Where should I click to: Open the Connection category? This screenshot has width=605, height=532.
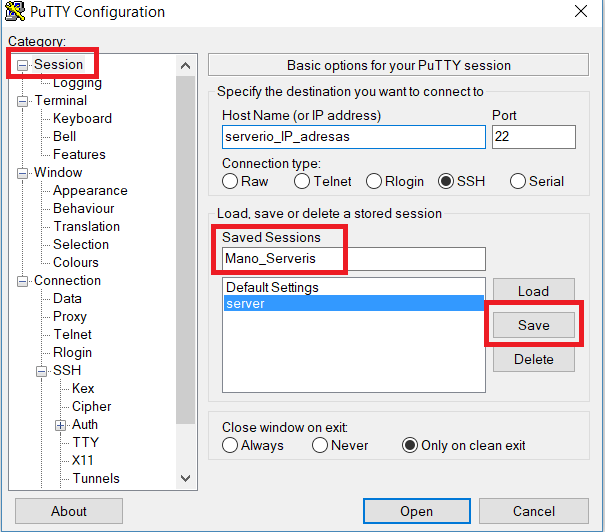(67, 280)
